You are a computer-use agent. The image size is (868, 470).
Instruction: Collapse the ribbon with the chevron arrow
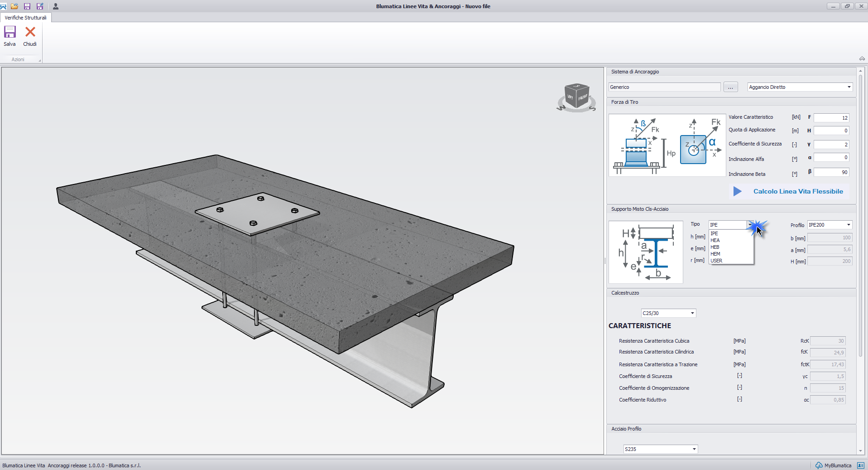[862, 58]
